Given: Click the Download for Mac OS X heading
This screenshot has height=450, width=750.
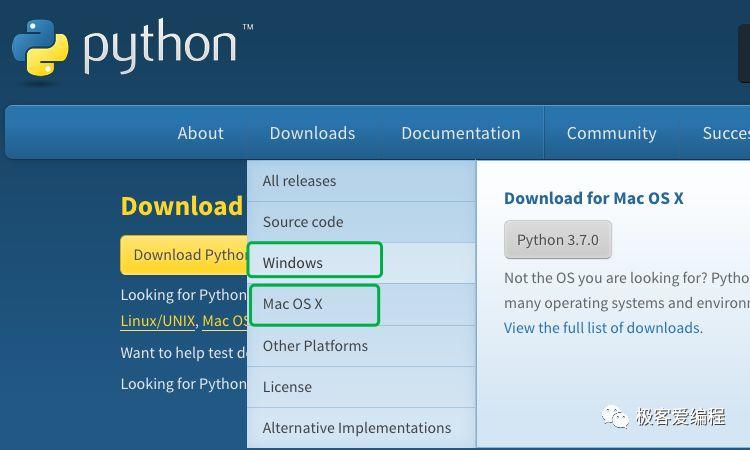Looking at the screenshot, I should 594,198.
